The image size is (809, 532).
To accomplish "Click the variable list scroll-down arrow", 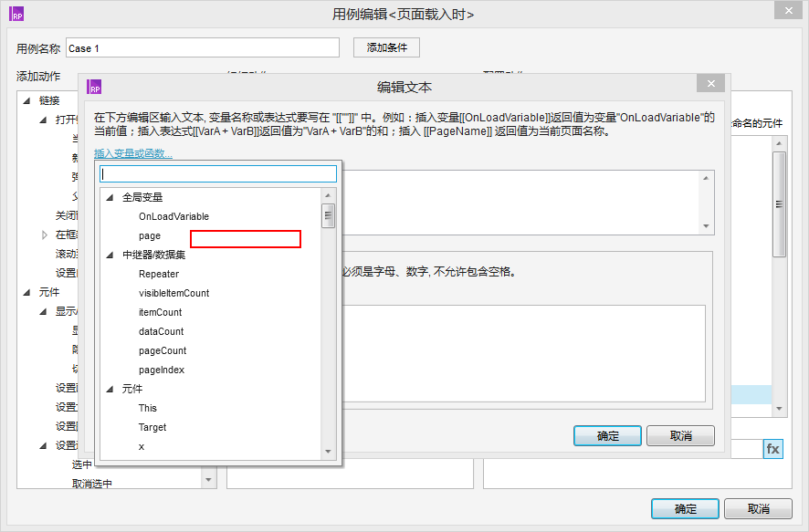I will (x=328, y=452).
